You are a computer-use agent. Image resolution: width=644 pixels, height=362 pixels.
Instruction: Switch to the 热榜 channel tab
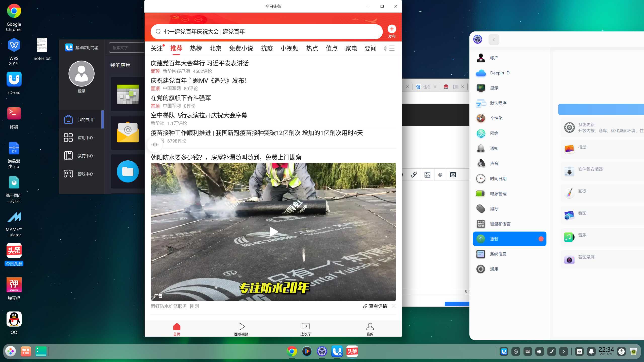(196, 48)
